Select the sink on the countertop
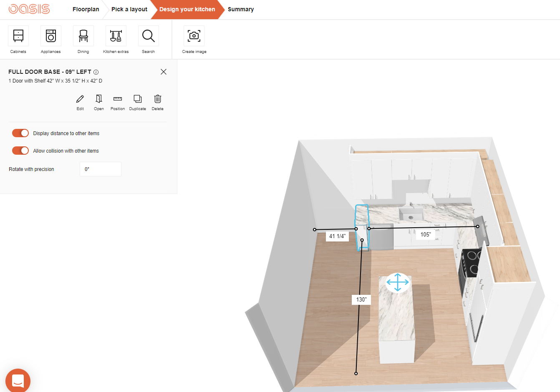Image resolution: width=560 pixels, height=392 pixels. [411, 214]
